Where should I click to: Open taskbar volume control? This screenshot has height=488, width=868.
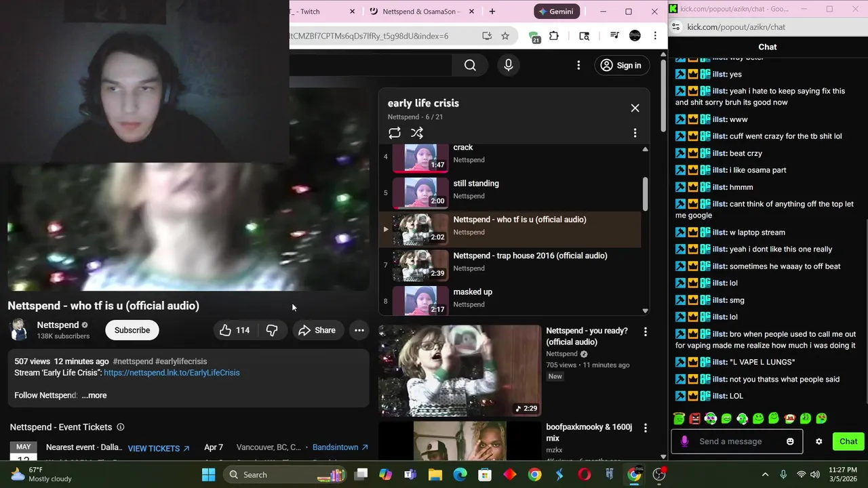pyautogui.click(x=815, y=474)
